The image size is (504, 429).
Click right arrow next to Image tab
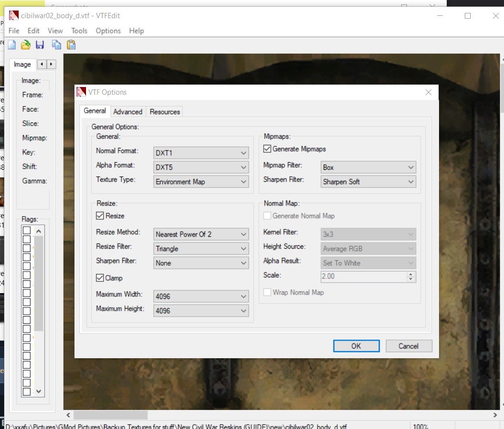click(51, 64)
